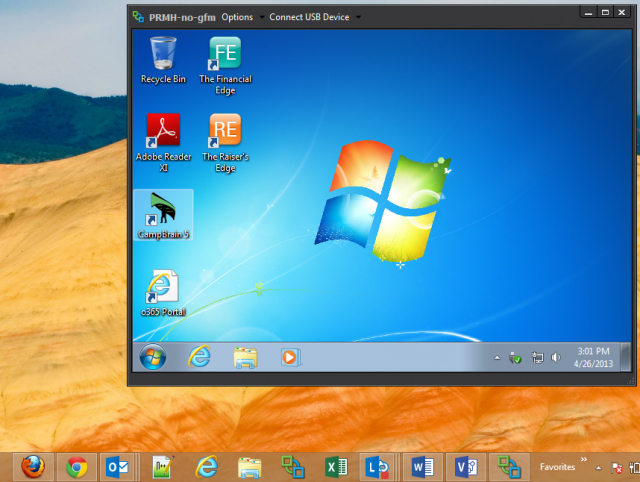This screenshot has width=640, height=482.
Task: Click the Favorites toolbar label
Action: tap(557, 467)
